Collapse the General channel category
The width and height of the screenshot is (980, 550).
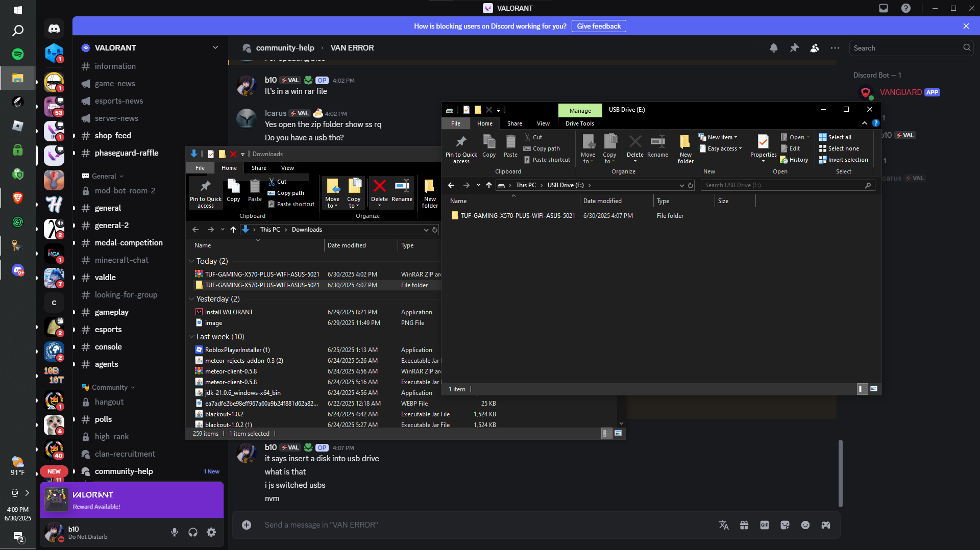point(104,176)
